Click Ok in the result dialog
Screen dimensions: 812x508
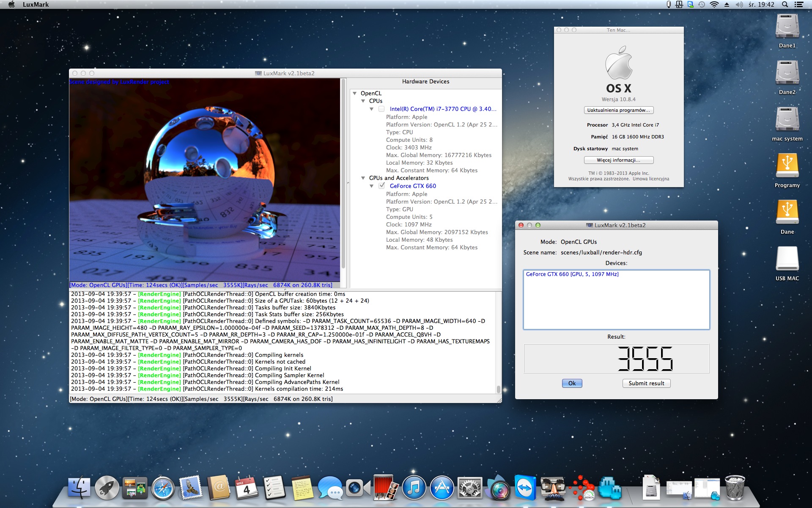coord(572,383)
